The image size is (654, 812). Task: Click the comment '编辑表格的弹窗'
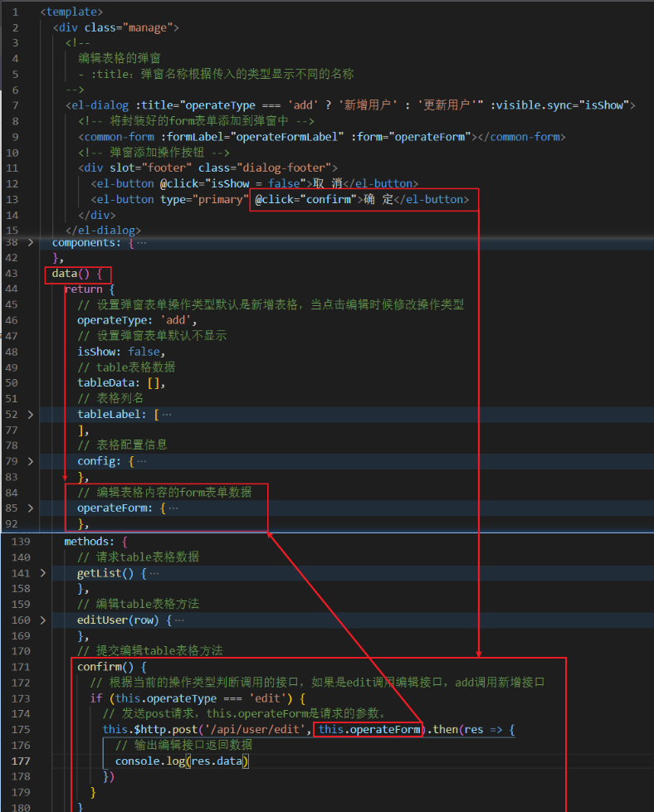120,58
